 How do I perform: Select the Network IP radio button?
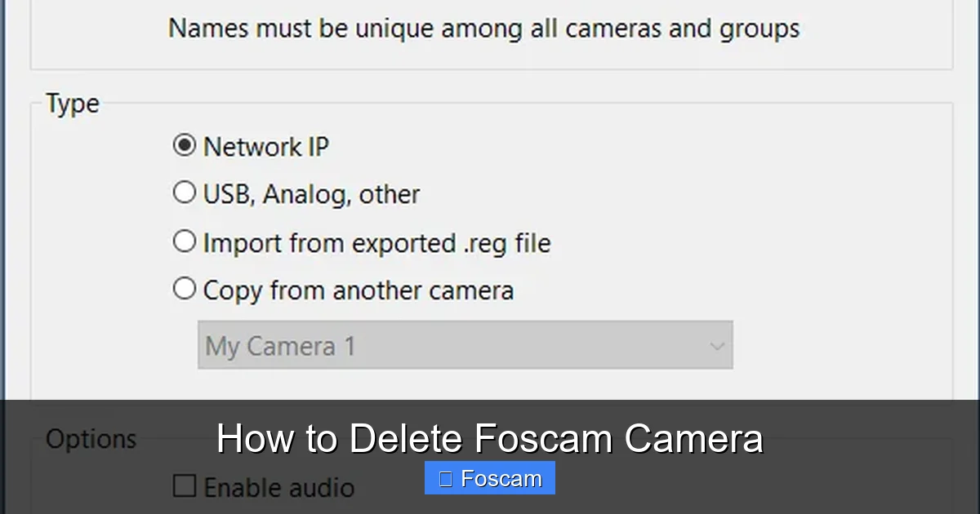[x=183, y=144]
